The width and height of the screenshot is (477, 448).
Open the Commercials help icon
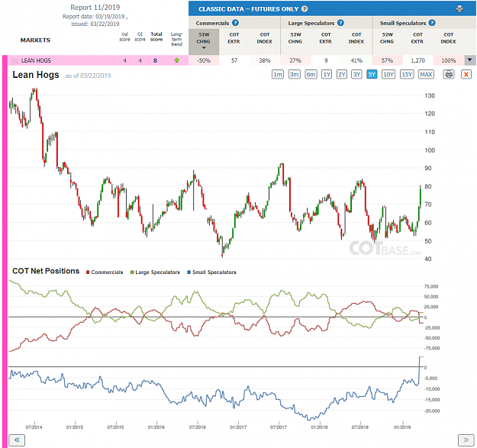coord(235,23)
